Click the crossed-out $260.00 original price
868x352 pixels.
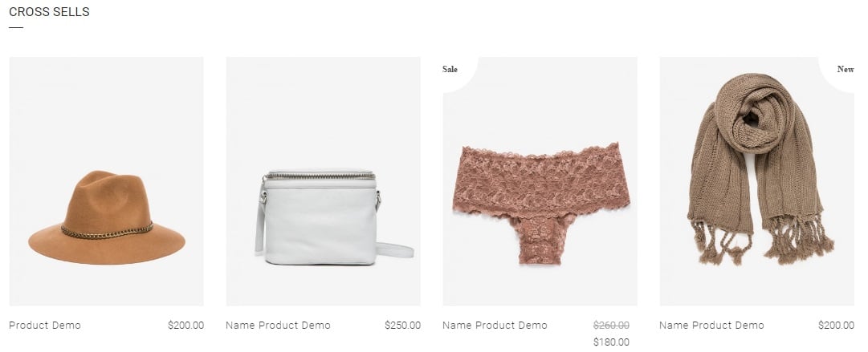[x=611, y=326]
